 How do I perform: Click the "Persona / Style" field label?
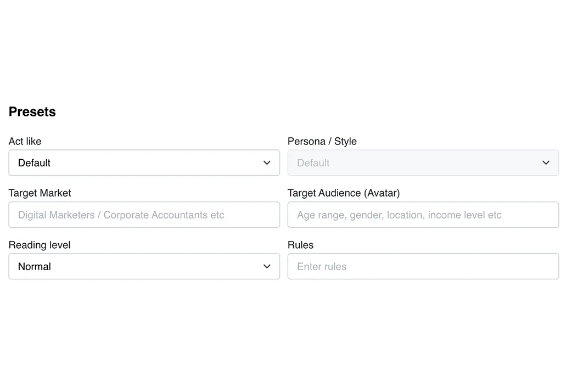(322, 142)
